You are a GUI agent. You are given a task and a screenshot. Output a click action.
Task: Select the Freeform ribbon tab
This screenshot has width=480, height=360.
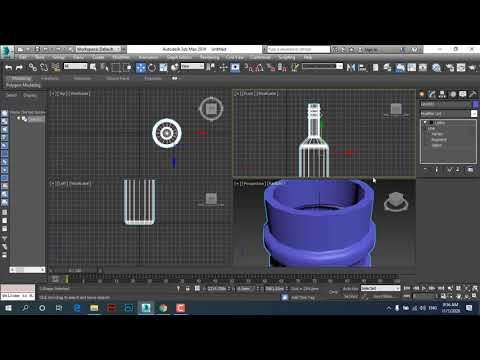pos(49,78)
